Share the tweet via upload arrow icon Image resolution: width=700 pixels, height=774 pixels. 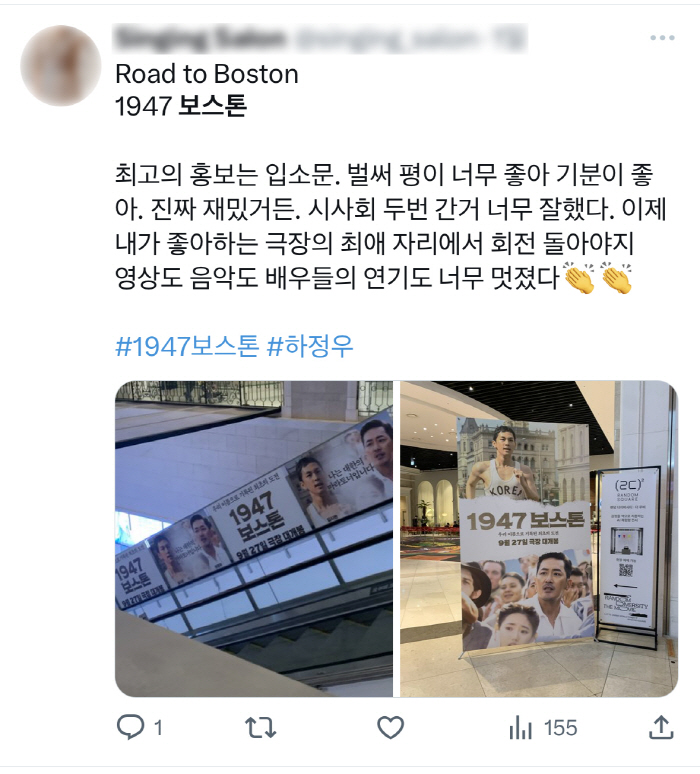coord(661,728)
